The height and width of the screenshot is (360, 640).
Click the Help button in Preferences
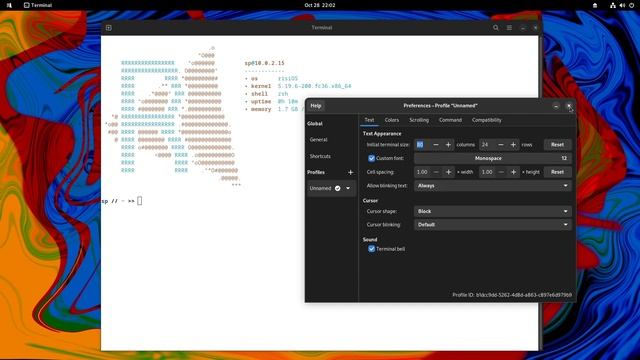(316, 106)
